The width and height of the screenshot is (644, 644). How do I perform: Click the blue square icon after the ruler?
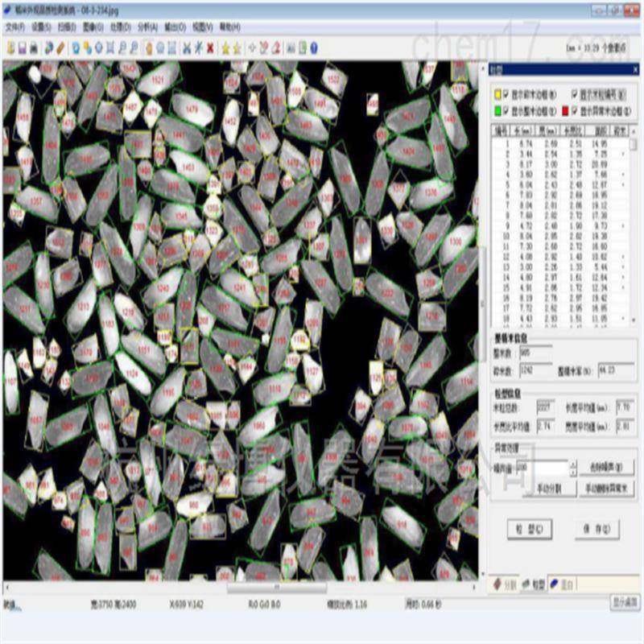coord(76,48)
